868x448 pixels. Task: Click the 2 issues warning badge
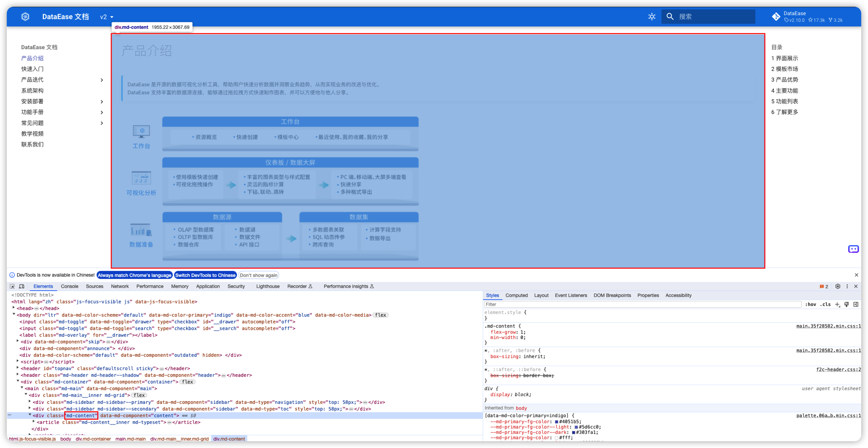pyautogui.click(x=824, y=287)
